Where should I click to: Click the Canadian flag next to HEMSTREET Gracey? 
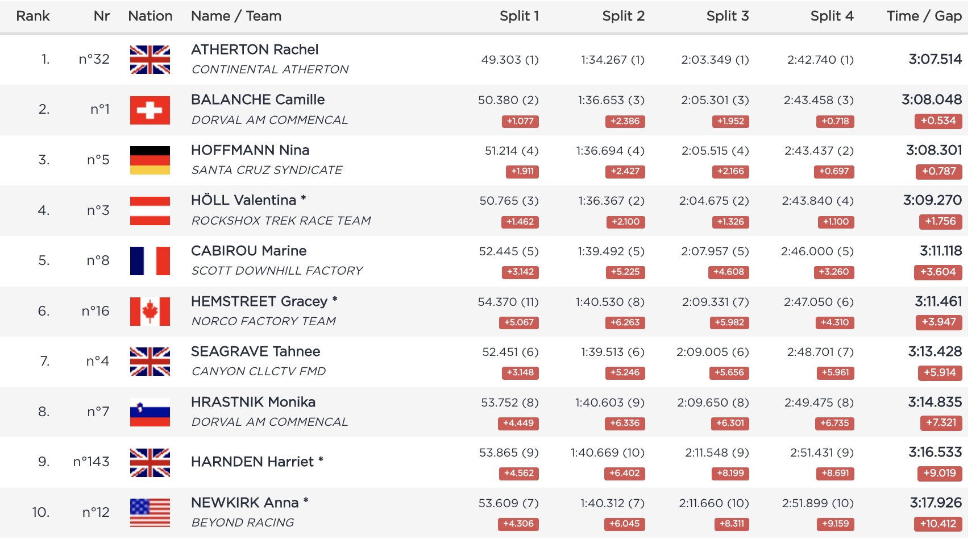tap(150, 311)
